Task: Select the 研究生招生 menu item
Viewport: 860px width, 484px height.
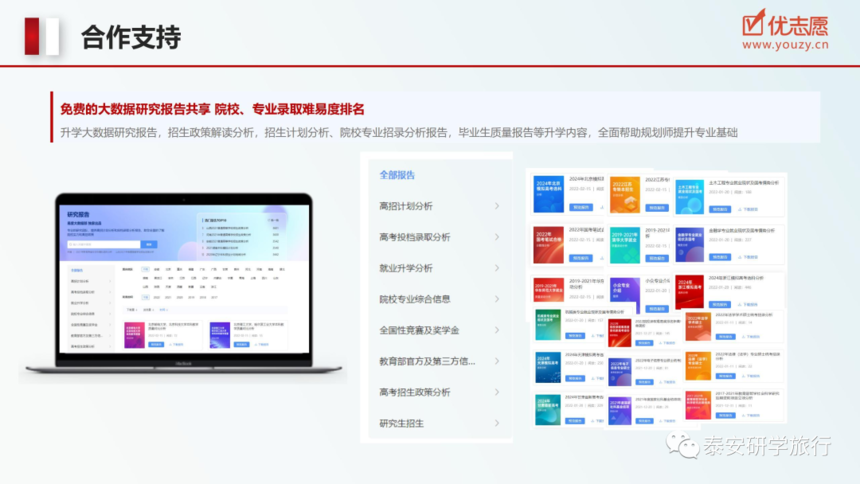Action: 401,423
